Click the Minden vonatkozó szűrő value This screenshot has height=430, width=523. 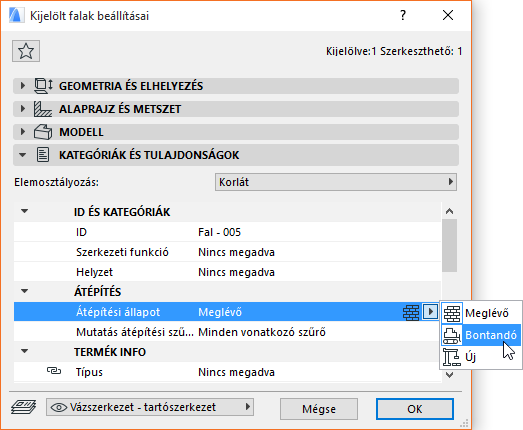point(262,332)
